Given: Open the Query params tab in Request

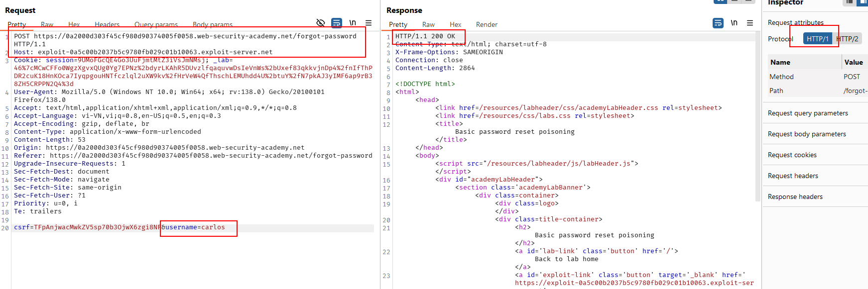Looking at the screenshot, I should [156, 24].
